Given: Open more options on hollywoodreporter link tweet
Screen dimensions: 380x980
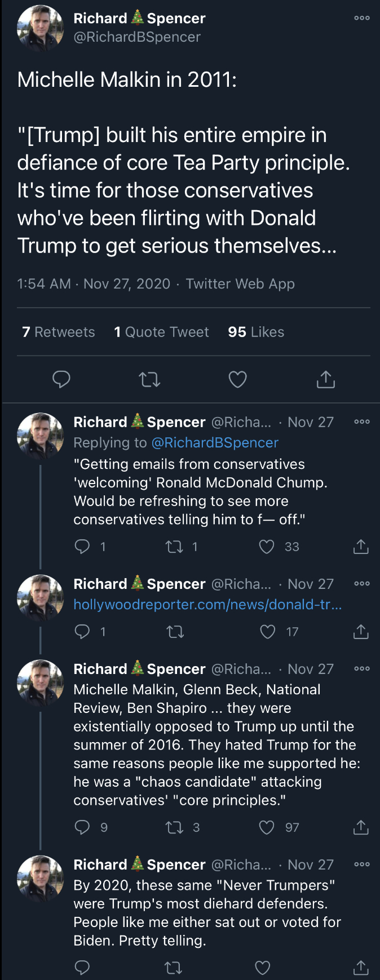Looking at the screenshot, I should coord(361,583).
